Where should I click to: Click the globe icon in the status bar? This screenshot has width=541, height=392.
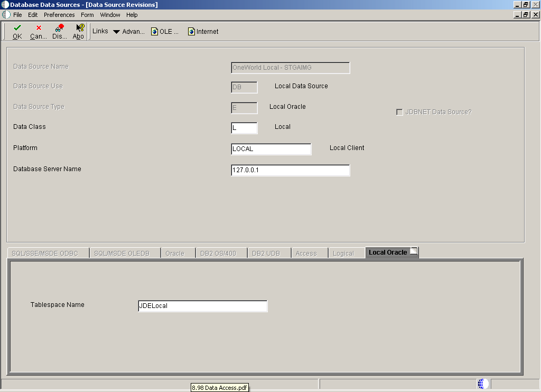483,384
